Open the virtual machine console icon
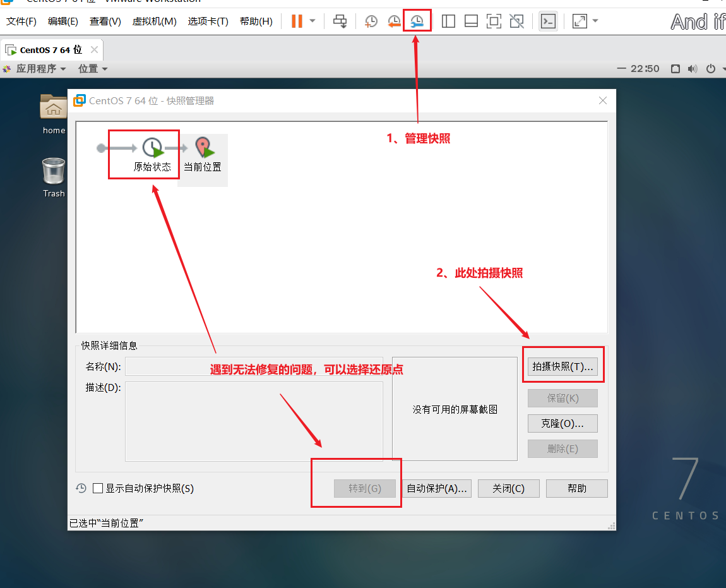726x588 pixels. [x=547, y=21]
